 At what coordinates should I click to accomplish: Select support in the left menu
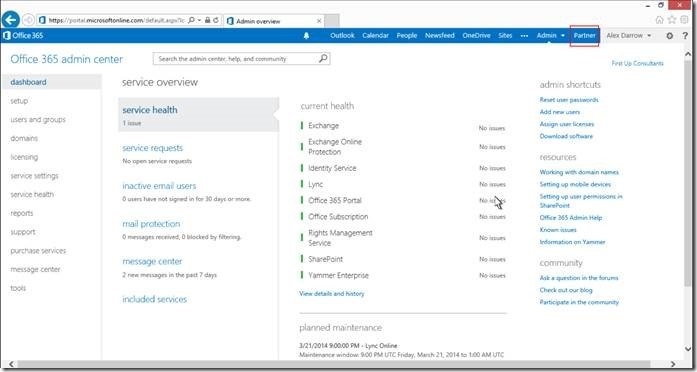tap(23, 232)
